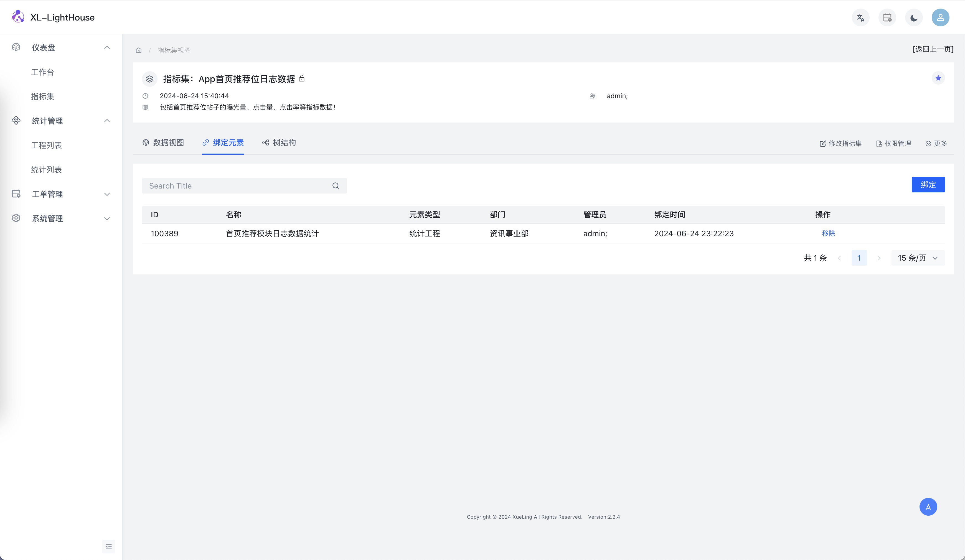Click the search magnifier icon
This screenshot has width=965, height=560.
click(x=336, y=186)
